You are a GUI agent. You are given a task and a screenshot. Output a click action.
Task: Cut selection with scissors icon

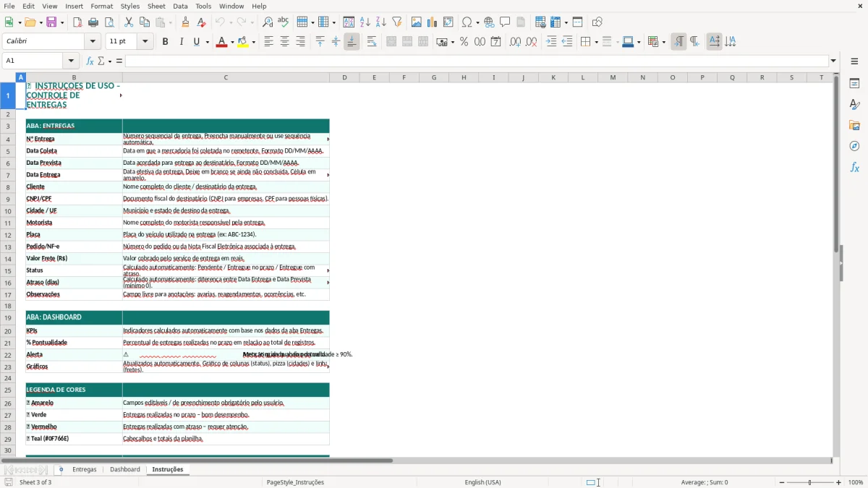pyautogui.click(x=129, y=22)
